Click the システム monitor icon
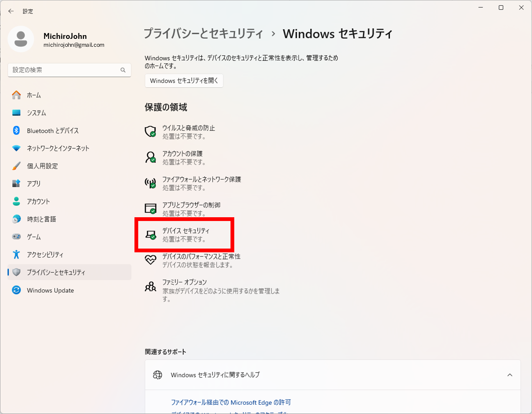The width and height of the screenshot is (532, 414). click(x=16, y=113)
